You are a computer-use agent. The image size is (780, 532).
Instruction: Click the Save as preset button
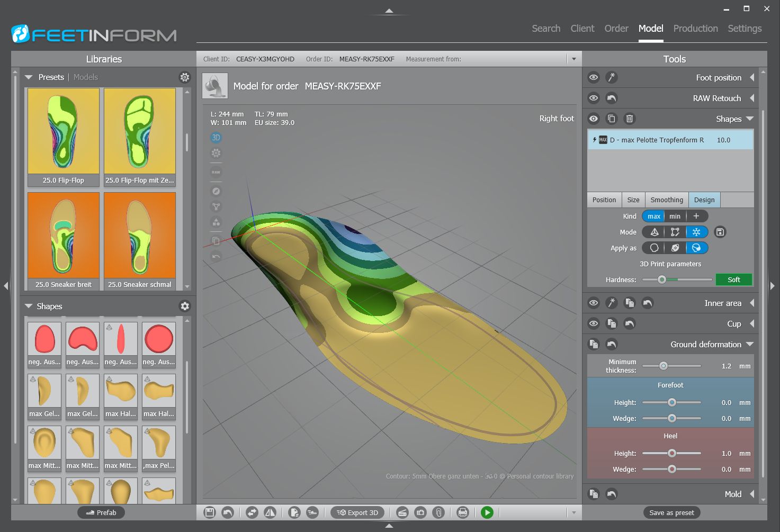[671, 512]
